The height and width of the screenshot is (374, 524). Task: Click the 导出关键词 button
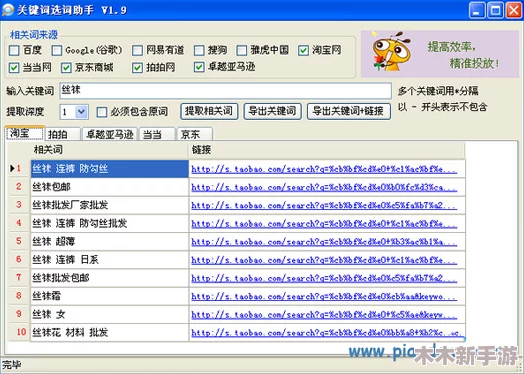point(273,111)
